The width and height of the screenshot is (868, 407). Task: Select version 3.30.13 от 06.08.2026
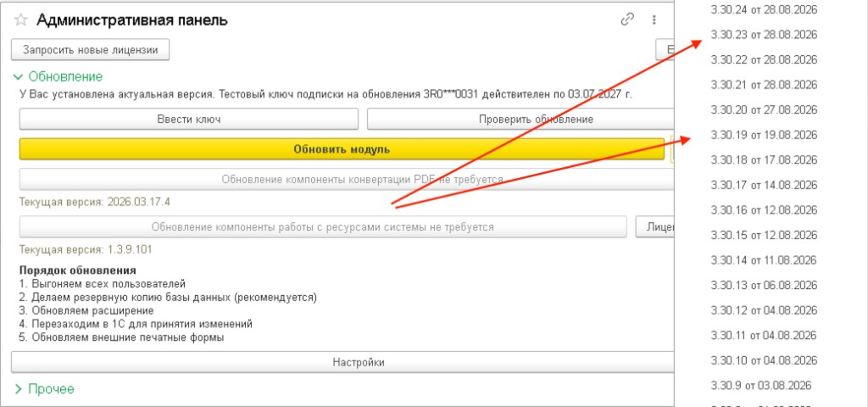click(764, 285)
